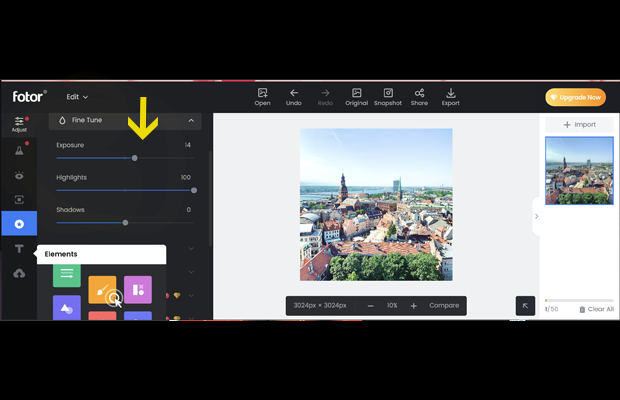
Task: Click the Import button
Action: 579,125
